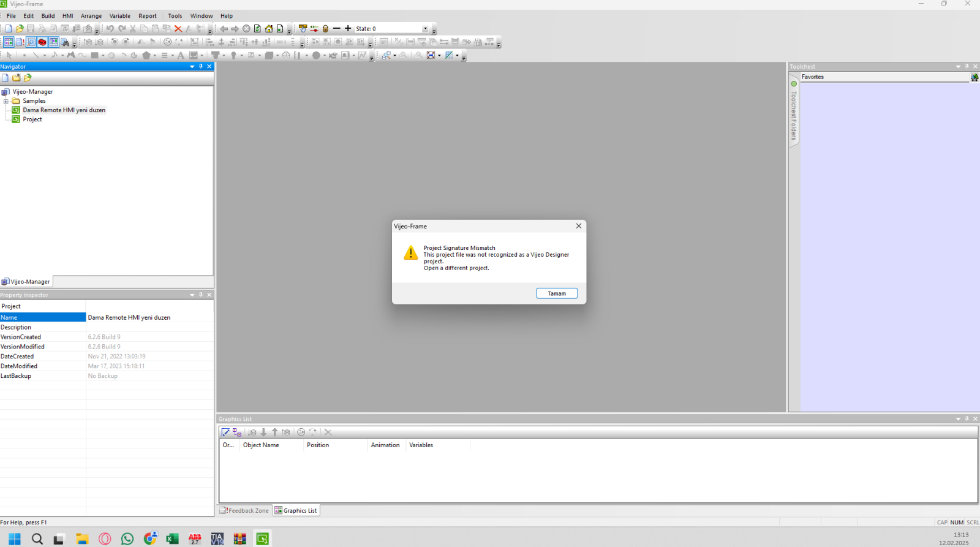980x547 pixels.
Task: Click the Toolchest Folders vertical tab
Action: pyautogui.click(x=794, y=111)
